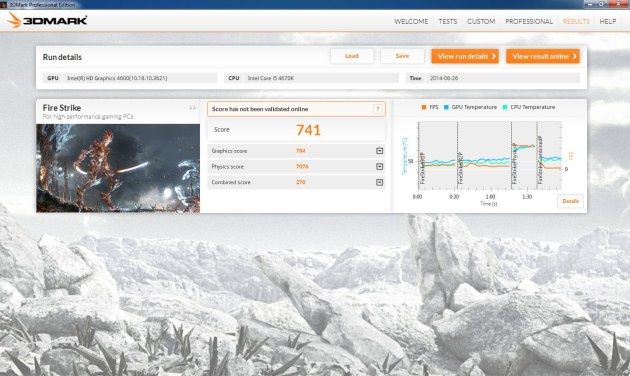Viewport: 630px width, 376px height.
Task: Open the Help tab
Action: [608, 21]
